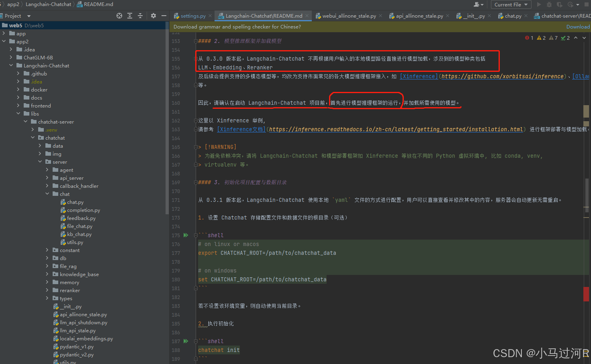
Task: Click Download link in grammar checker banner
Action: click(578, 27)
